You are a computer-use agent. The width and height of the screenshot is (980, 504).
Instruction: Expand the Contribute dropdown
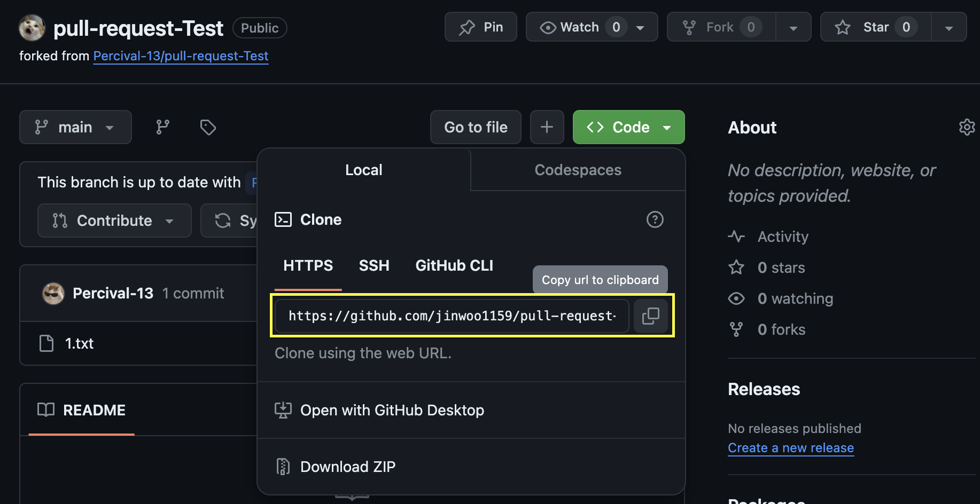(x=114, y=220)
